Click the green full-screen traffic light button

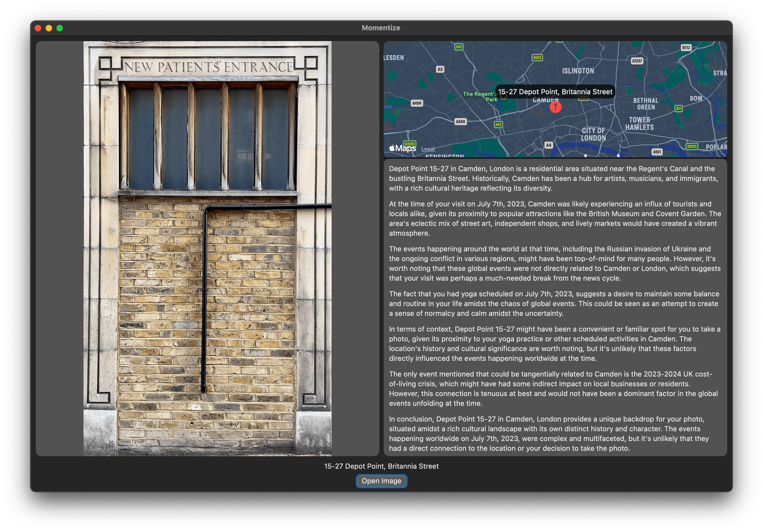(59, 28)
